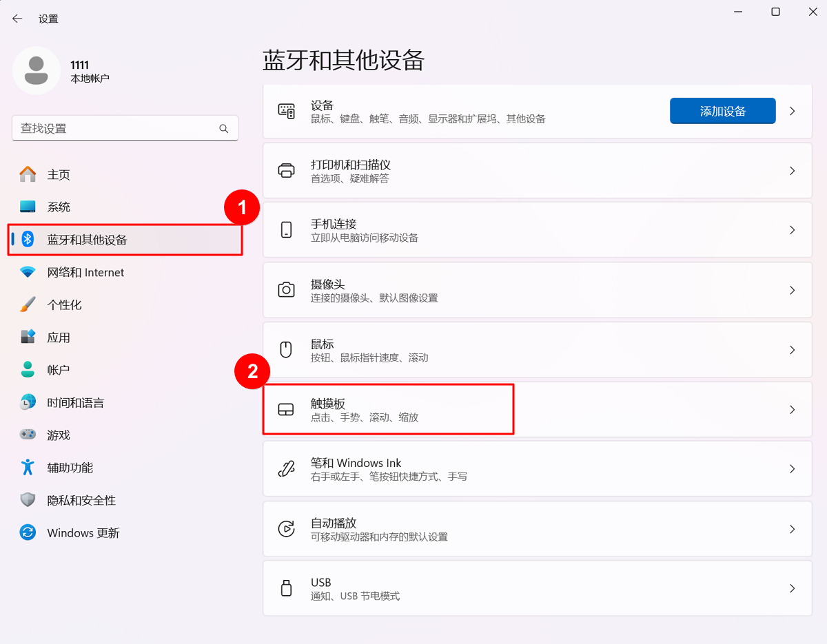Select 网络和 Internet in sidebar
Screen dimensions: 827x644
[x=85, y=273]
